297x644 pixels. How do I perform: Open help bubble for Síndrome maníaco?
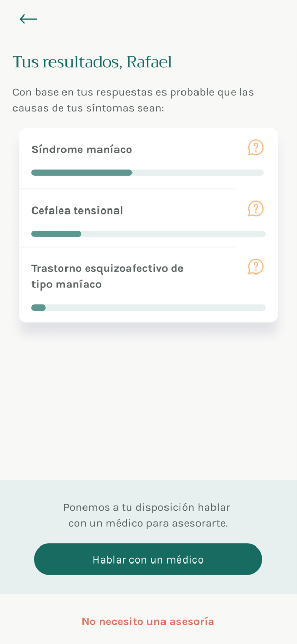click(256, 148)
